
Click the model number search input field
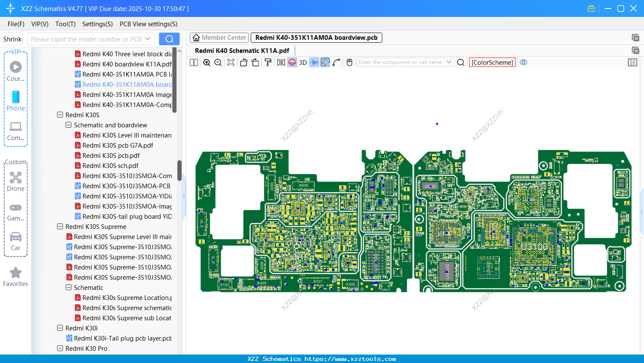click(86, 39)
